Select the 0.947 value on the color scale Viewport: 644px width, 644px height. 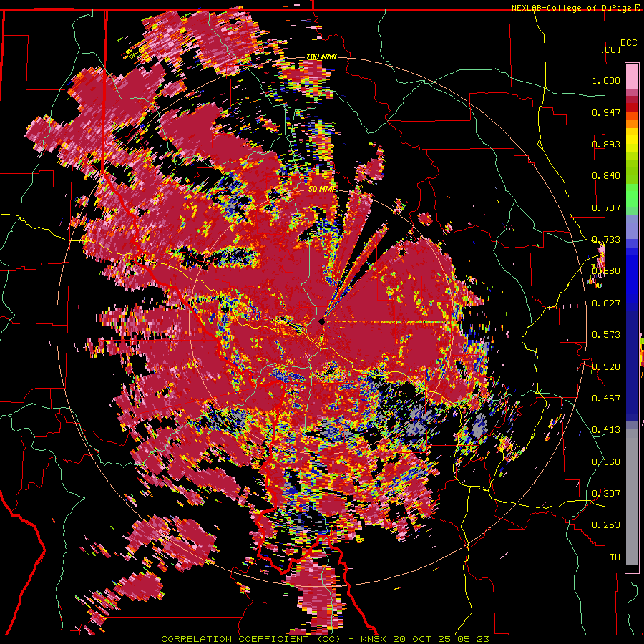click(x=606, y=112)
